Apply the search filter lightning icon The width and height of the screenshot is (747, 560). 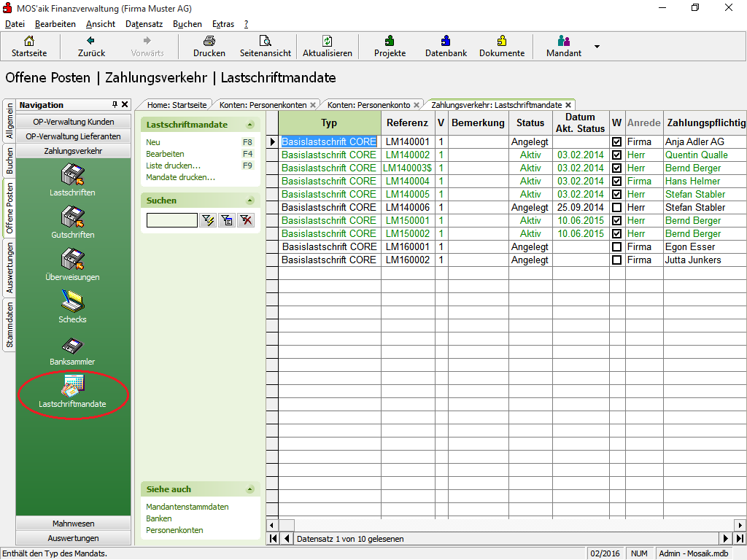[208, 220]
